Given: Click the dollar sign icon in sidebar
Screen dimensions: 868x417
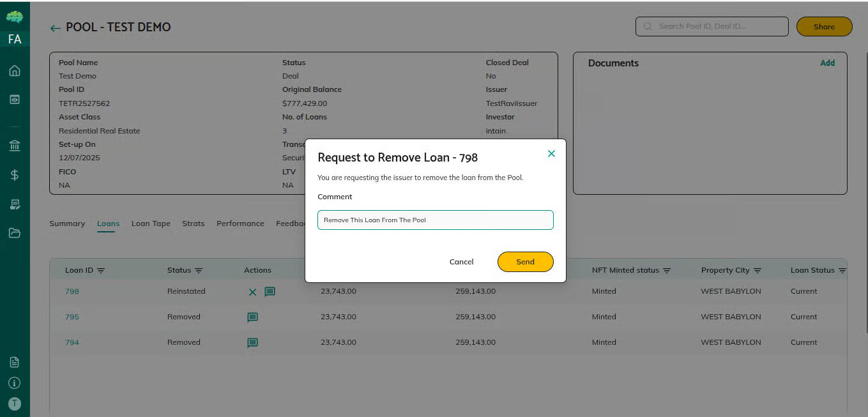Looking at the screenshot, I should click(15, 175).
